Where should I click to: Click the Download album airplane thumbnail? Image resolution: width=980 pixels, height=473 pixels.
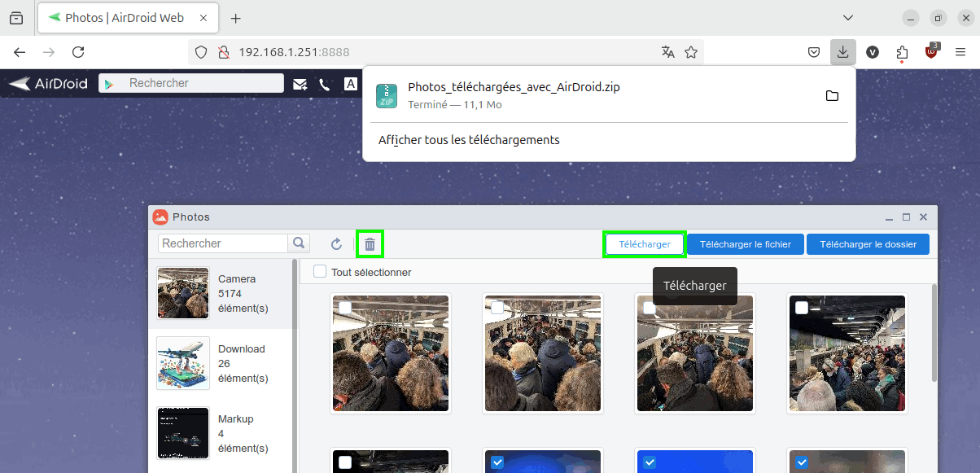(x=183, y=363)
